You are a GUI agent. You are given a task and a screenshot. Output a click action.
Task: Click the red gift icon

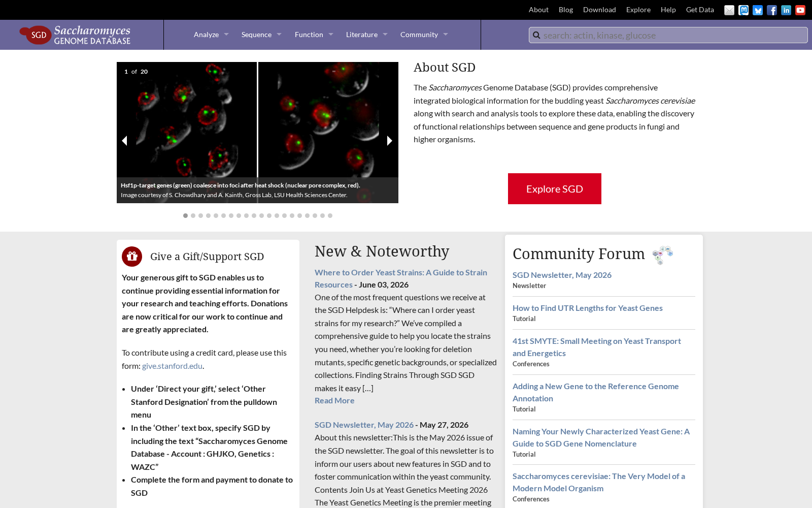pos(132,257)
